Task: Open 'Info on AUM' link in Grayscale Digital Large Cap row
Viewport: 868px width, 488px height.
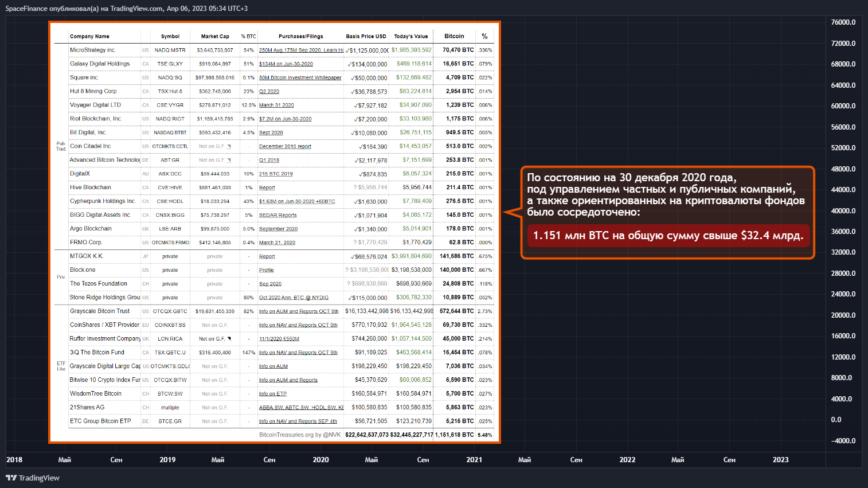Action: (x=273, y=366)
